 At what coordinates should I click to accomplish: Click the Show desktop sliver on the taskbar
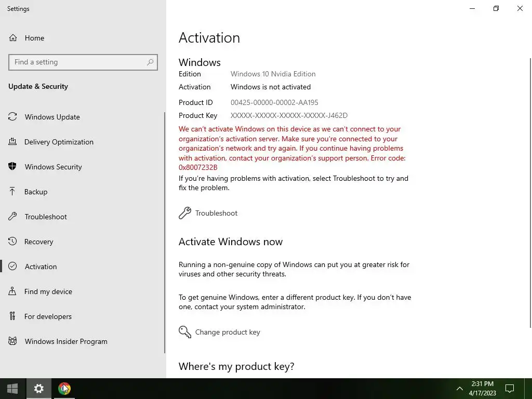529,389
